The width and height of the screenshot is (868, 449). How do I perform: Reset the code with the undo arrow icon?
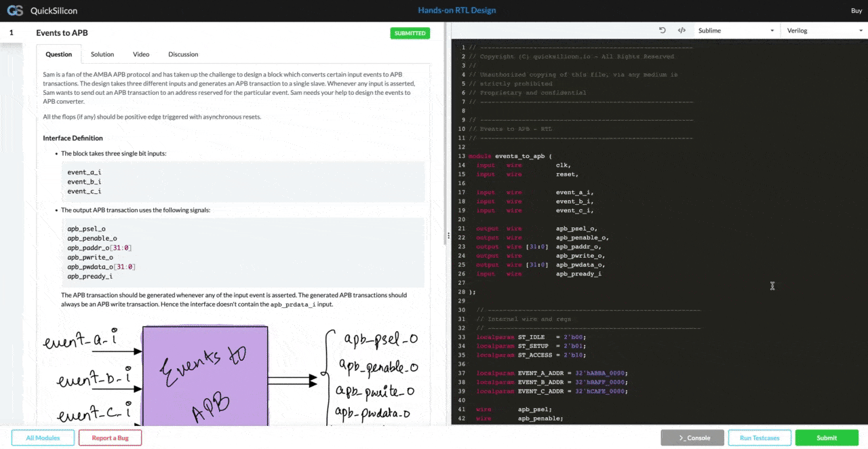coord(663,31)
